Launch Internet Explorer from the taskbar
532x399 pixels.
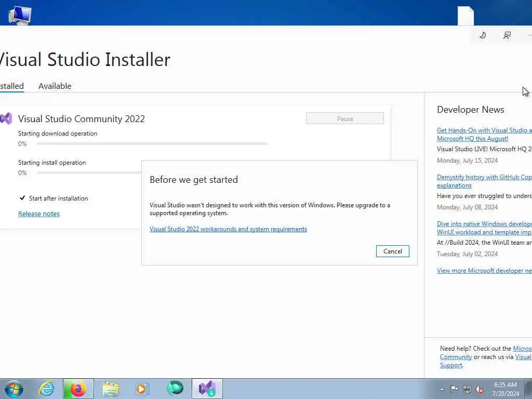(x=46, y=389)
